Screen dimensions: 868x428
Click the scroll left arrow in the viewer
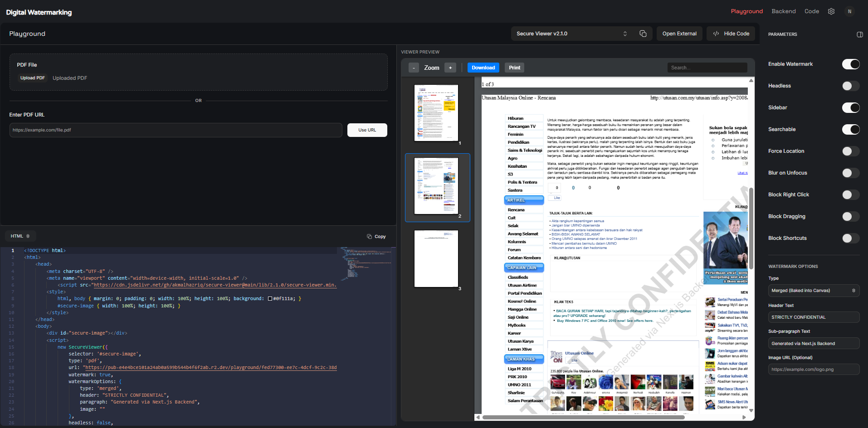coord(478,417)
